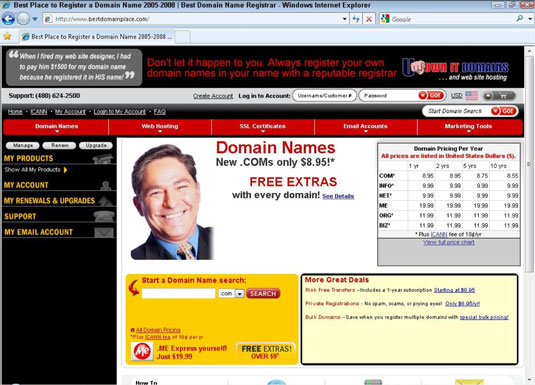Expand Show All My Products arrow
The image size is (535, 385).
(65, 170)
